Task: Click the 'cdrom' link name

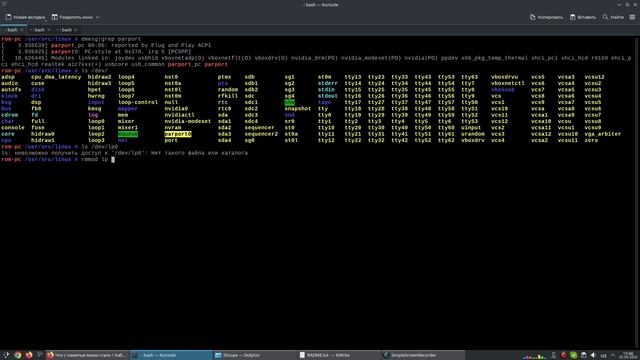Action: [9, 115]
